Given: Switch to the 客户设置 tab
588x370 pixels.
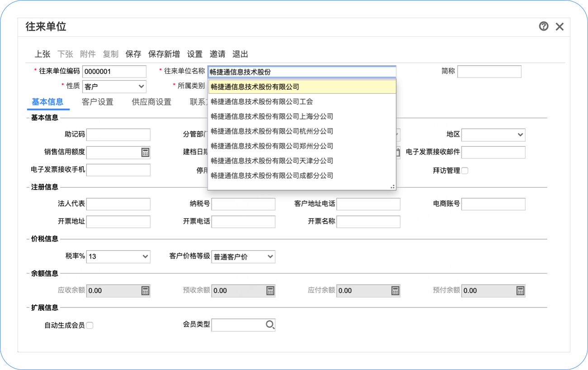Looking at the screenshot, I should pyautogui.click(x=98, y=102).
